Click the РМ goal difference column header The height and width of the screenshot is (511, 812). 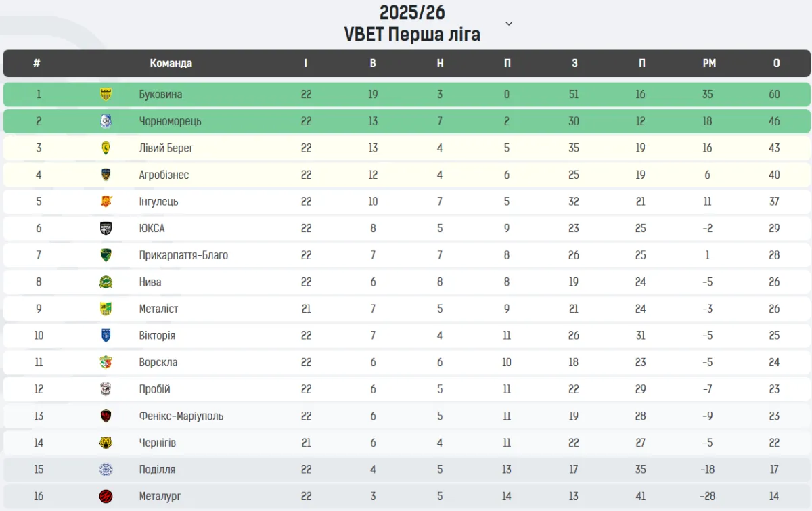[x=708, y=63]
